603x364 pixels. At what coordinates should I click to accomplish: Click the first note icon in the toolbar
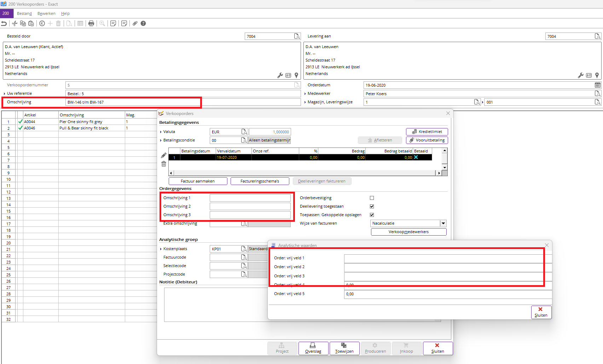(x=113, y=23)
